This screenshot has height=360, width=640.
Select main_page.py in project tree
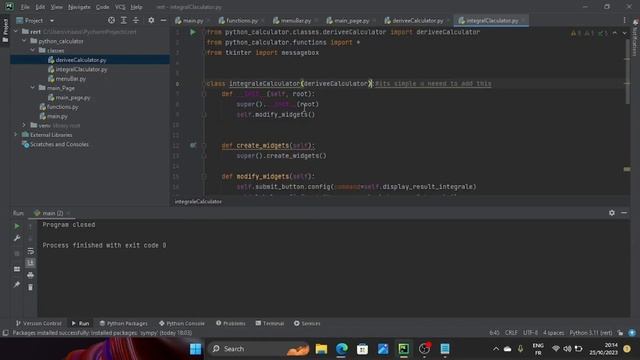[x=73, y=98]
